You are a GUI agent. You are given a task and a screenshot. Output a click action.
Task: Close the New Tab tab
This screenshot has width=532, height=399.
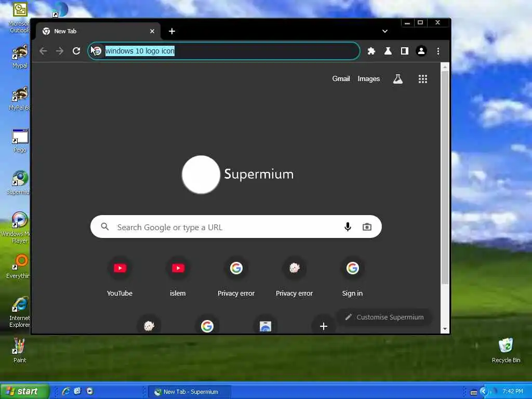pyautogui.click(x=152, y=31)
